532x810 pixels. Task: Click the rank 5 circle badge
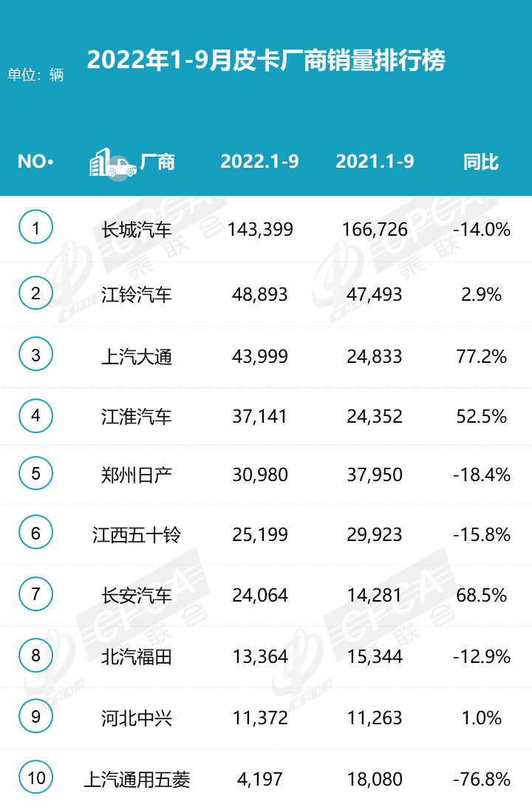click(x=36, y=472)
